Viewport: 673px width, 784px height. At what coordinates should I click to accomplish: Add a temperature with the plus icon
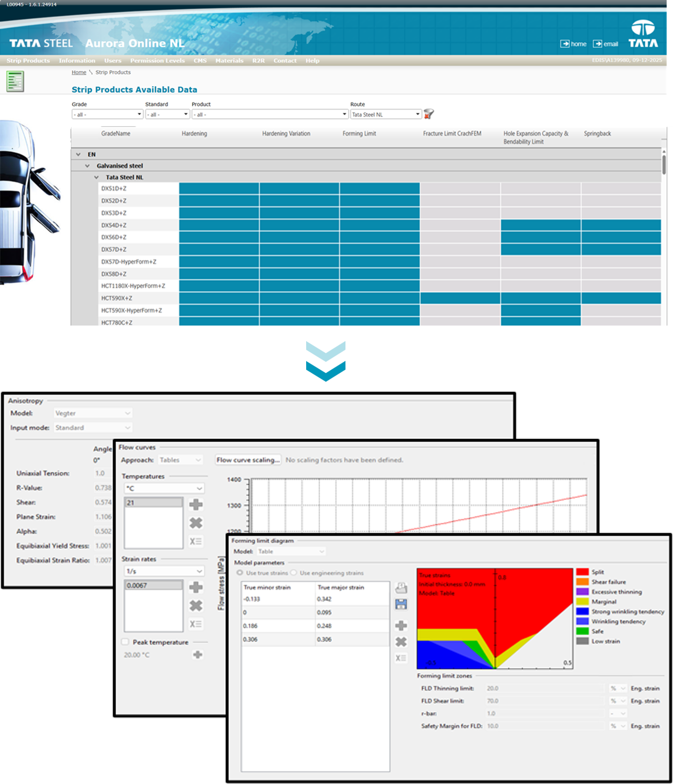(x=196, y=505)
